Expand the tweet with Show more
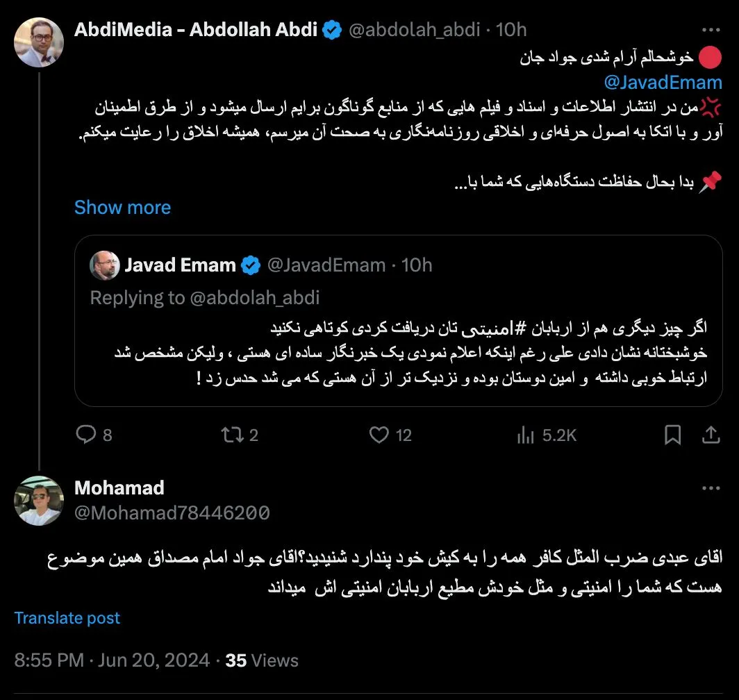This screenshot has height=700, width=739. tap(122, 207)
